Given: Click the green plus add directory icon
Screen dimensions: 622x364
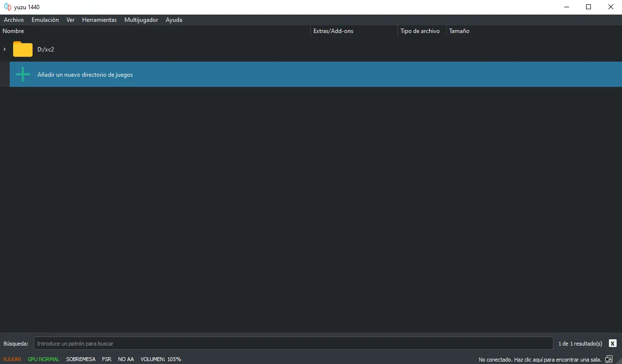Looking at the screenshot, I should coord(22,74).
